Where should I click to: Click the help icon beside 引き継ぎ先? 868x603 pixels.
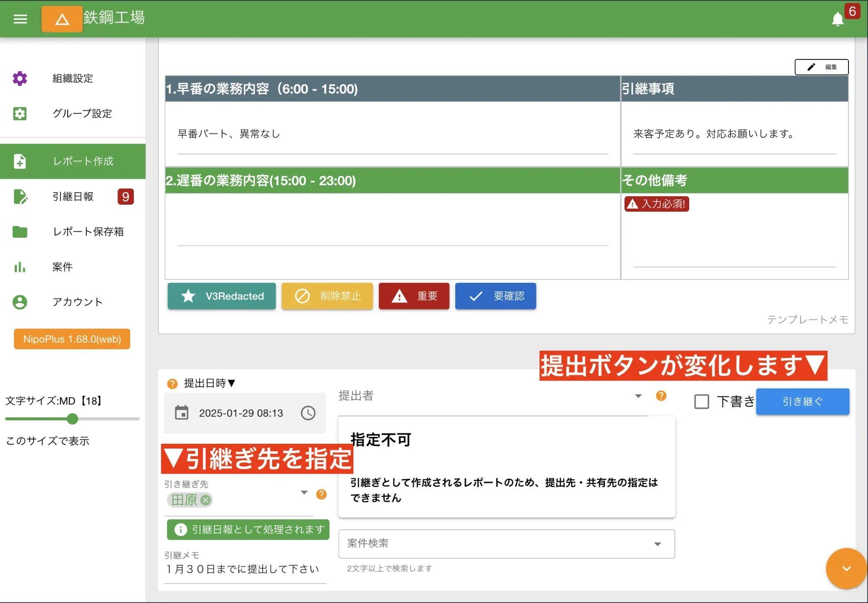point(322,494)
